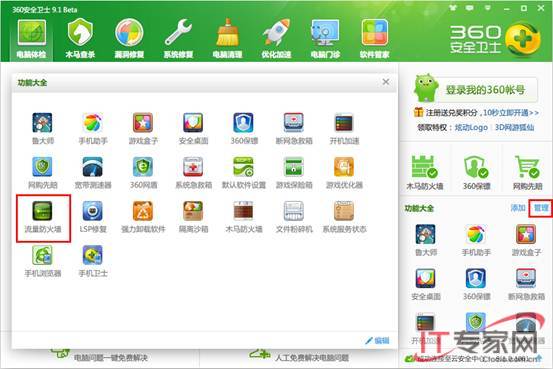Open 优化加速 rocket tool
The image size is (553, 369).
tap(276, 39)
